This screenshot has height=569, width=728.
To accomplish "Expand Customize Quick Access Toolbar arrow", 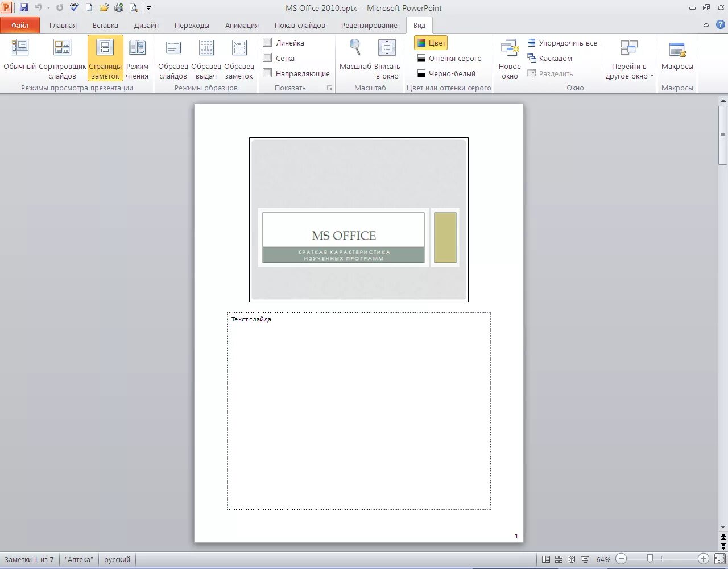I will click(x=149, y=8).
